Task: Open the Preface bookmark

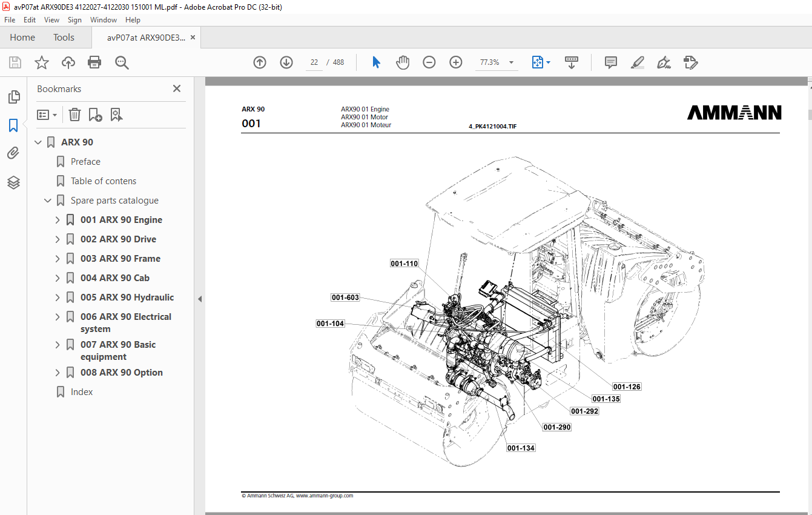Action: (85, 162)
